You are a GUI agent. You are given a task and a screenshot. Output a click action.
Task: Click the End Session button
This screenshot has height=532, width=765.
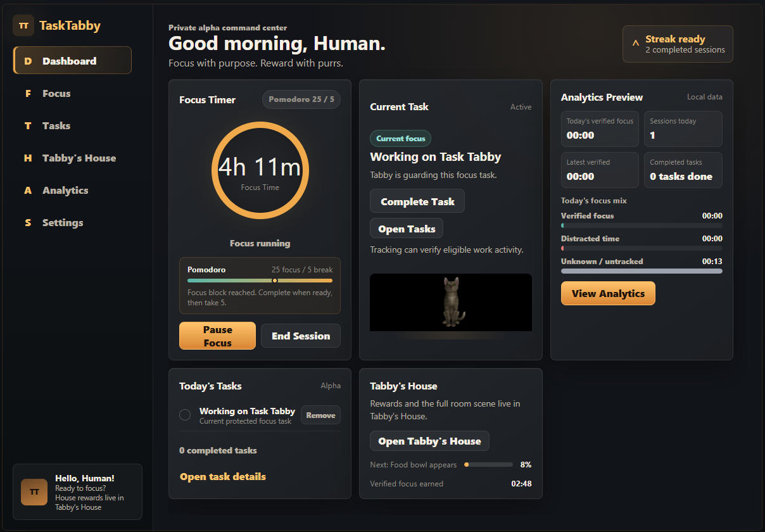(301, 336)
